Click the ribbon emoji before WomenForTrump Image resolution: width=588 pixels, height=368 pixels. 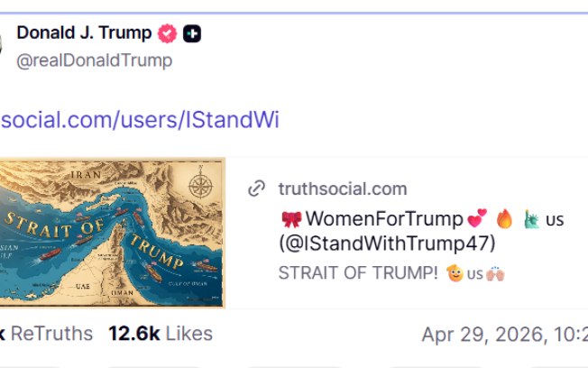coord(290,218)
